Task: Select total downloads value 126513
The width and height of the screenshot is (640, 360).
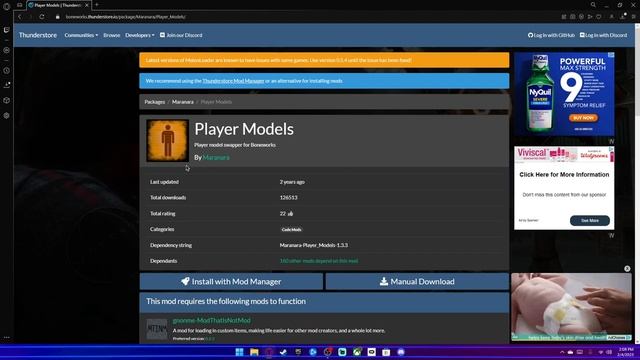Action: 289,198
